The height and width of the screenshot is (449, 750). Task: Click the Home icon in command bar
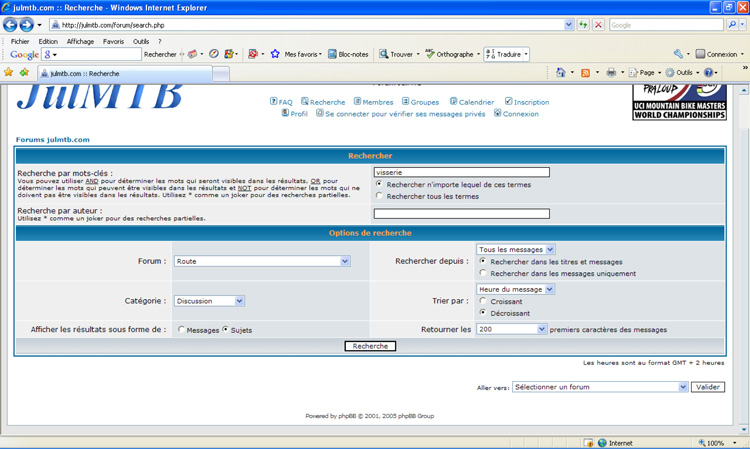click(560, 73)
